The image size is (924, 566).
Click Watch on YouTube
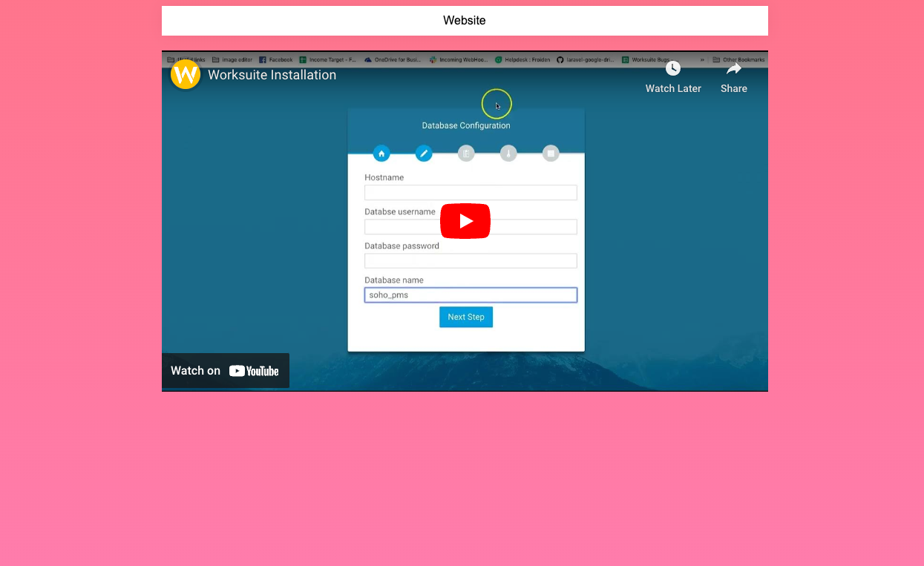click(x=226, y=371)
